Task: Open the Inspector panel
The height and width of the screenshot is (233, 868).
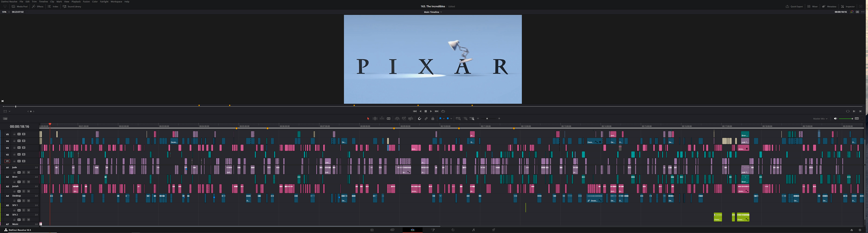Action: point(847,6)
